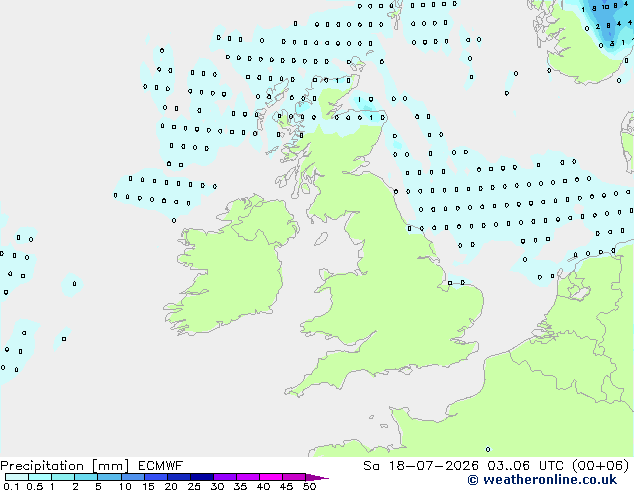Click the legend label '5'

(x=98, y=486)
